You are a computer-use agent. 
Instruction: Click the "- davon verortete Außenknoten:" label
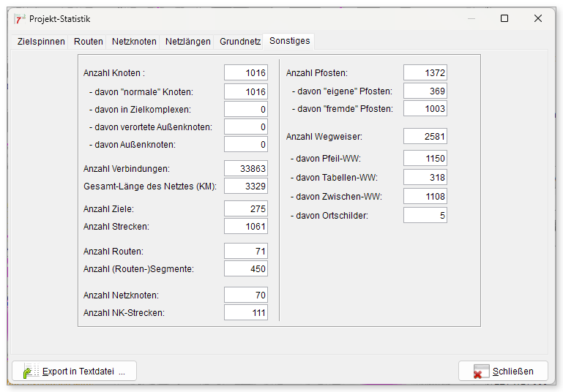[x=151, y=127]
